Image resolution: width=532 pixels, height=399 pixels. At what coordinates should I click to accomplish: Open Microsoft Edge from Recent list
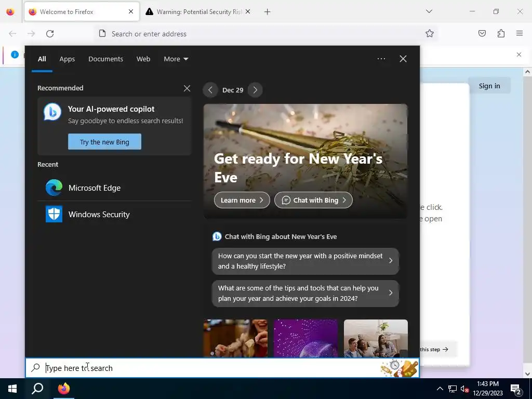coord(114,188)
